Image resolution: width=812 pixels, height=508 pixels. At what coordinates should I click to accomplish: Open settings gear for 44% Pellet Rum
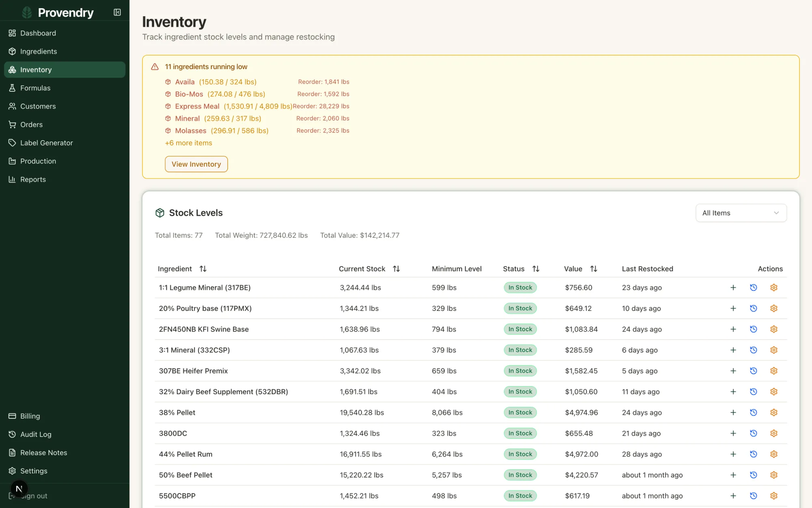(774, 454)
